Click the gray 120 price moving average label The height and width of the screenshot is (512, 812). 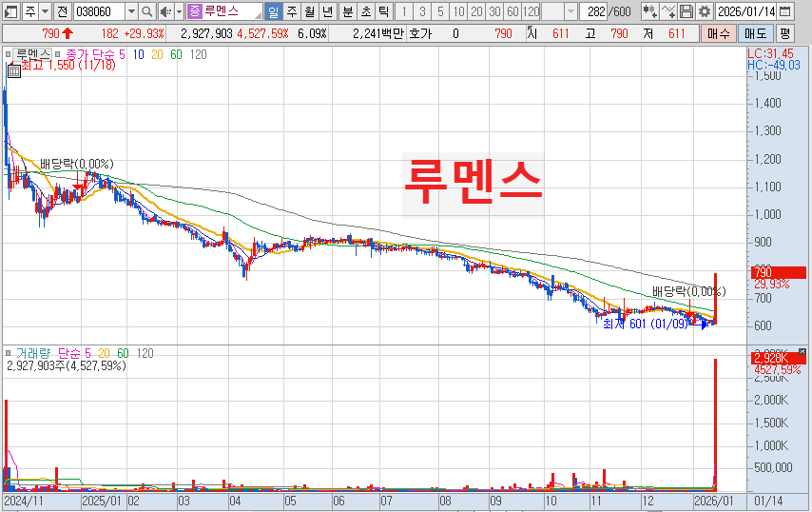198,54
